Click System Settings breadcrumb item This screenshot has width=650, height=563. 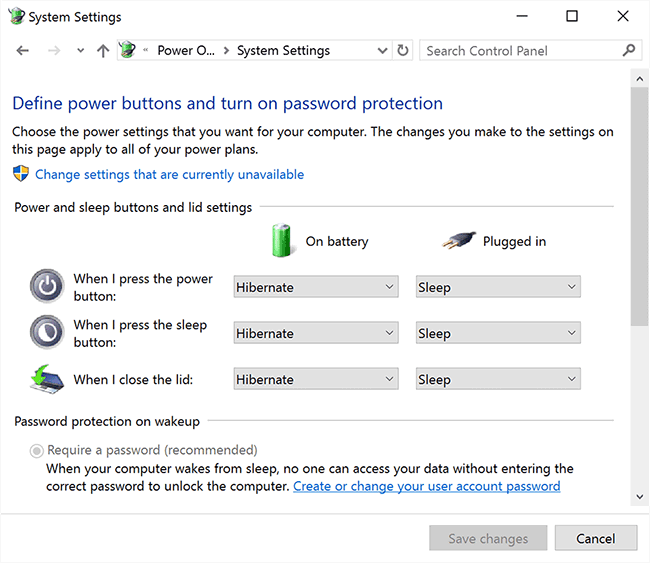283,51
